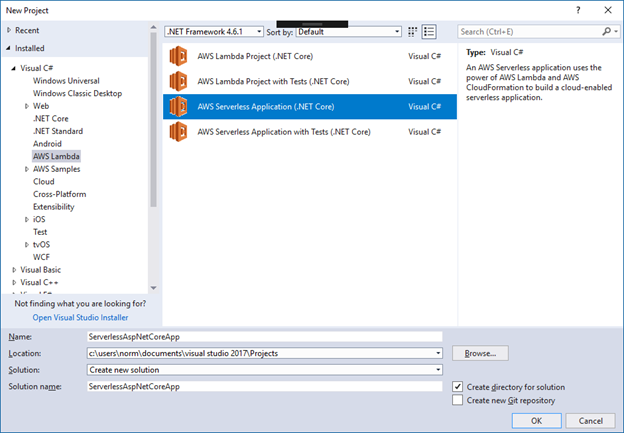Enable Create new Git repository checkbox

[x=458, y=400]
